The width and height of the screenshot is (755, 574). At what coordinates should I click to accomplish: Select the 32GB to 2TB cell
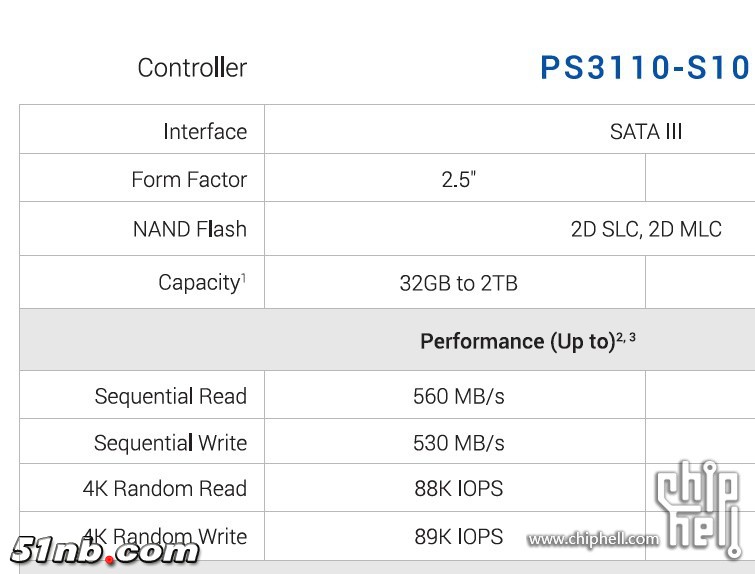(x=459, y=283)
